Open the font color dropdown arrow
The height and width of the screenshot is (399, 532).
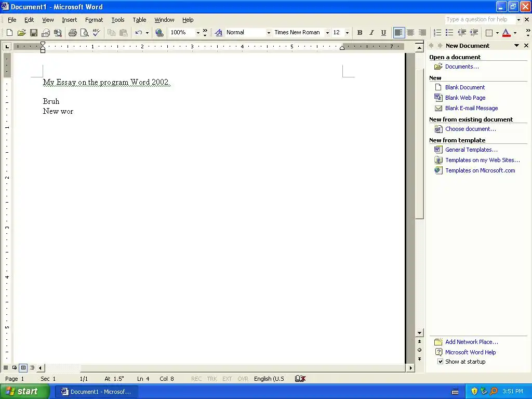tap(515, 33)
